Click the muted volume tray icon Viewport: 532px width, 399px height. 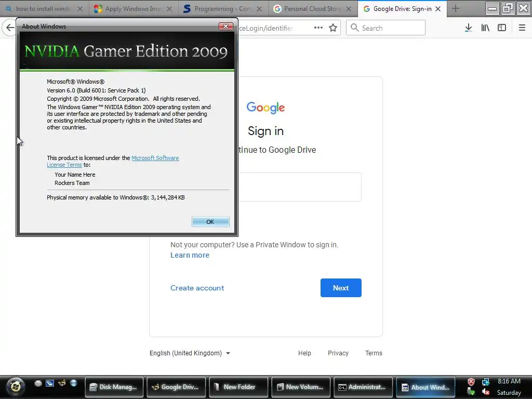(x=486, y=392)
